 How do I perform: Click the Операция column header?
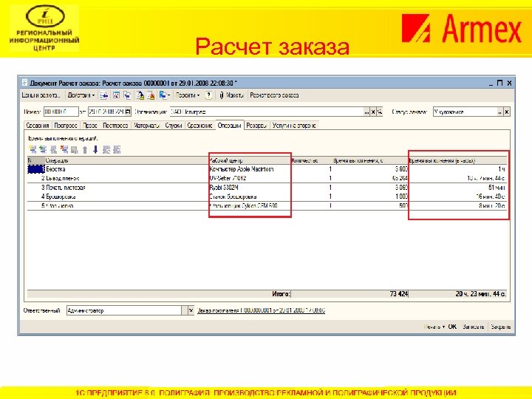pos(126,160)
